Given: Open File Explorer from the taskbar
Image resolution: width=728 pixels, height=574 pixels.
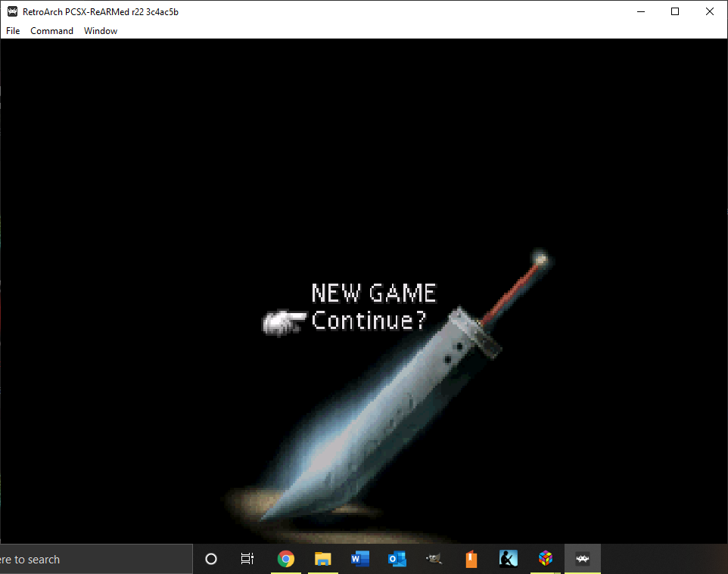Looking at the screenshot, I should pyautogui.click(x=322, y=559).
